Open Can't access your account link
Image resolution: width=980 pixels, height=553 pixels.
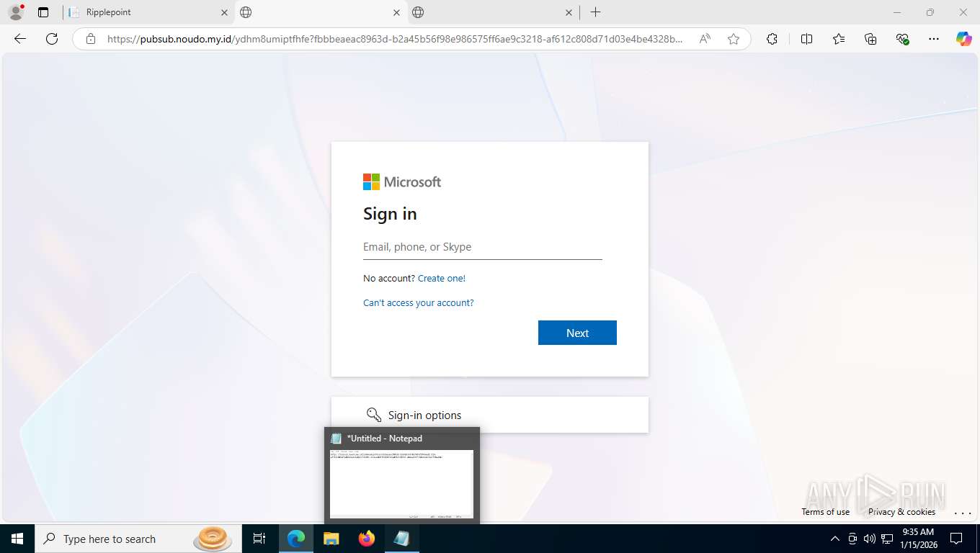tap(419, 302)
